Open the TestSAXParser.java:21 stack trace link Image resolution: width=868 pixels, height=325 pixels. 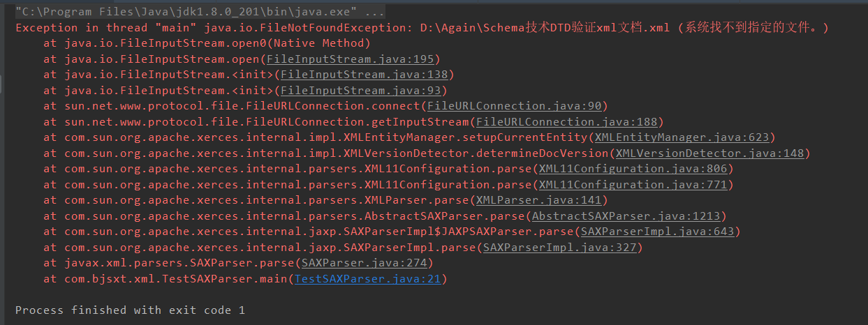(367, 279)
